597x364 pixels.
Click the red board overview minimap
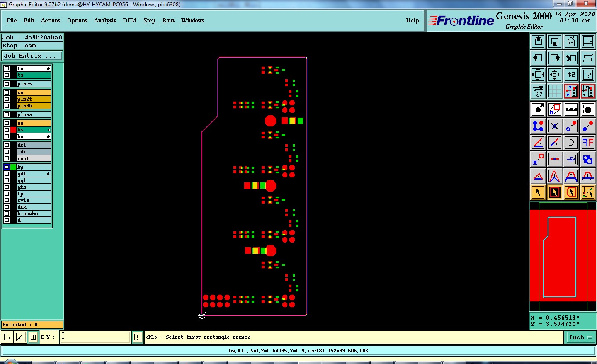[563, 255]
